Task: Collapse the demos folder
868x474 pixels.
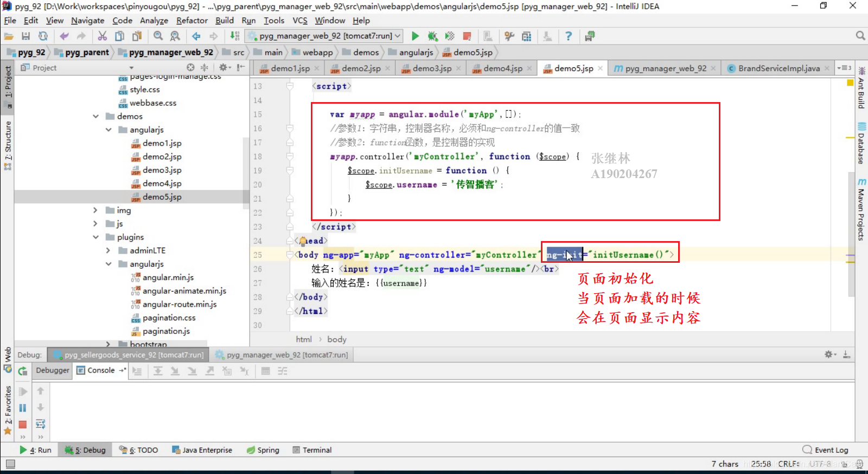Action: [x=96, y=116]
